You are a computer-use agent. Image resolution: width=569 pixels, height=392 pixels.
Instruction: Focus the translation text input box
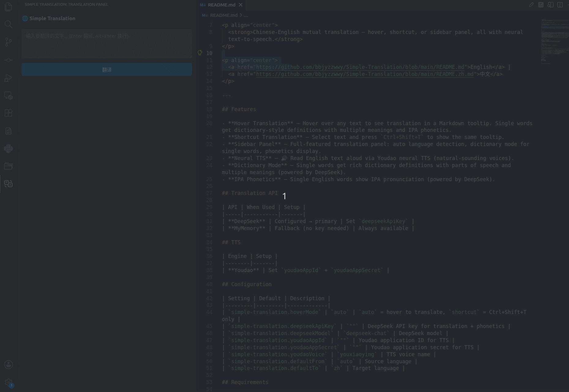[107, 44]
